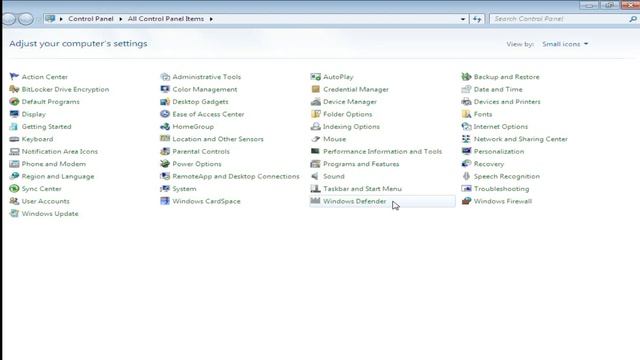
Task: Open Region and Language link
Action: coord(58,176)
